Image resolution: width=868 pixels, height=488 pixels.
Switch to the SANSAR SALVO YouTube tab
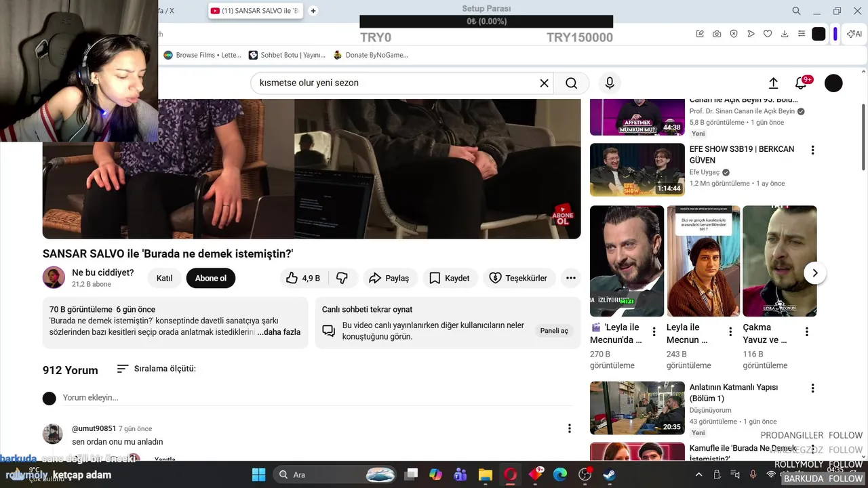pos(256,11)
